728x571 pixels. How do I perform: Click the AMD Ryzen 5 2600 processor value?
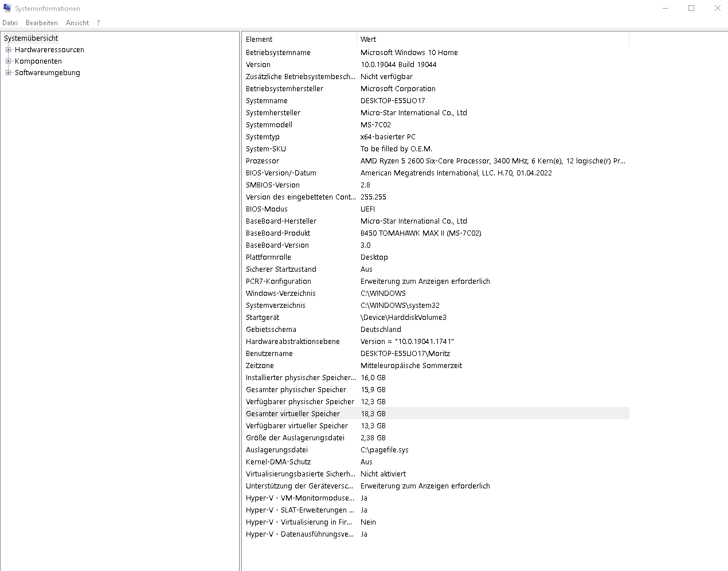[x=493, y=161]
